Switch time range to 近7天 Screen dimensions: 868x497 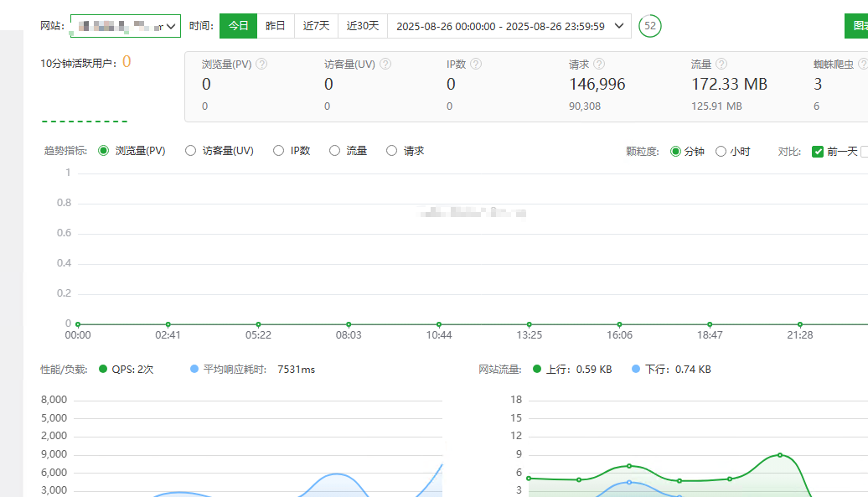click(x=316, y=26)
